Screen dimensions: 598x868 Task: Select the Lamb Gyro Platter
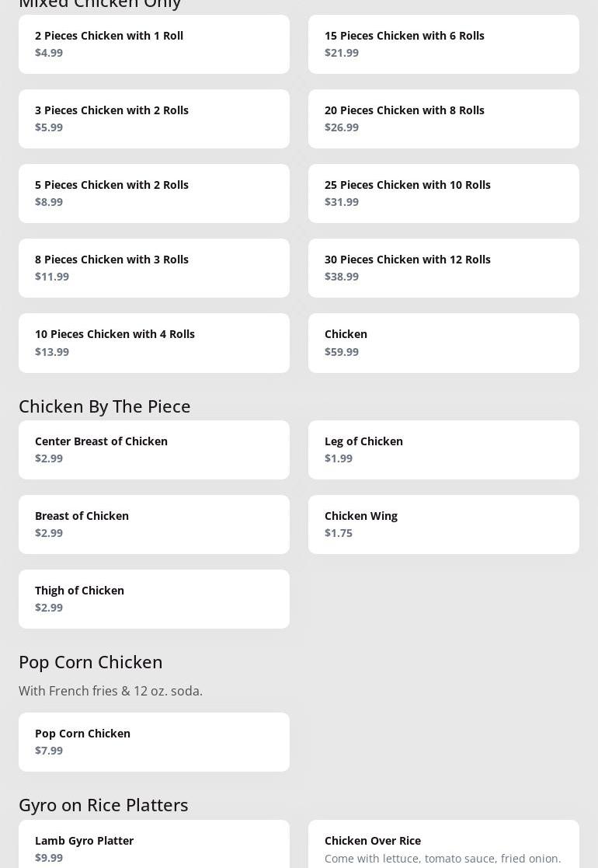click(154, 845)
